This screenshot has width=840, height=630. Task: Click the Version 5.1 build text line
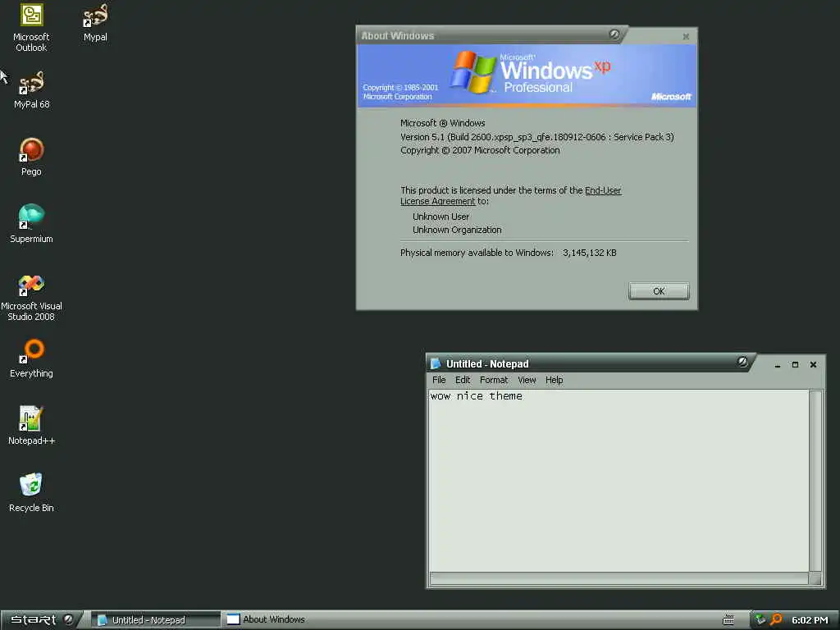[536, 137]
